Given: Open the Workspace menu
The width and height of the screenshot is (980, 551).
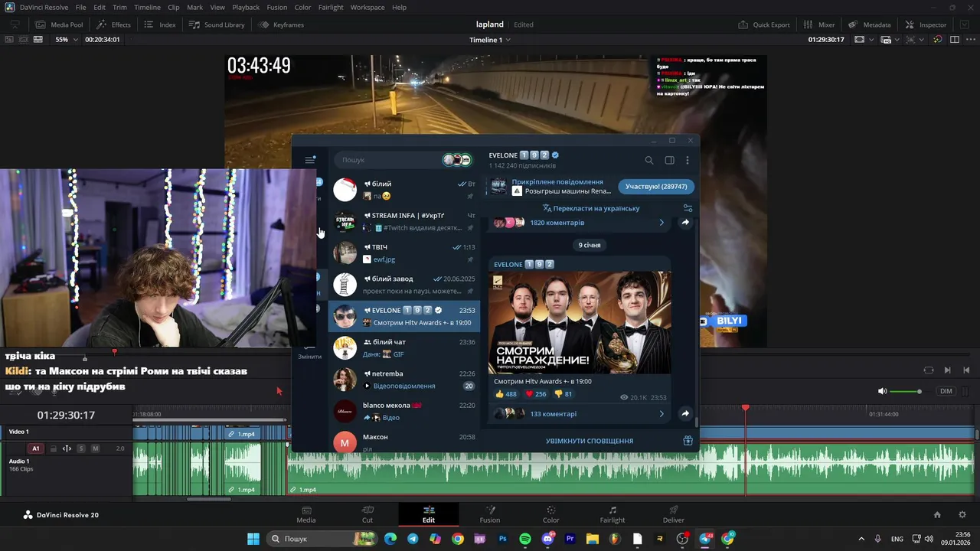Looking at the screenshot, I should pos(367,7).
